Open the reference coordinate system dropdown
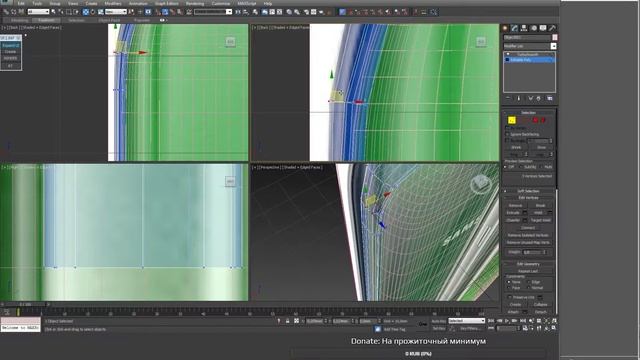The width and height of the screenshot is (640, 360). click(x=116, y=12)
